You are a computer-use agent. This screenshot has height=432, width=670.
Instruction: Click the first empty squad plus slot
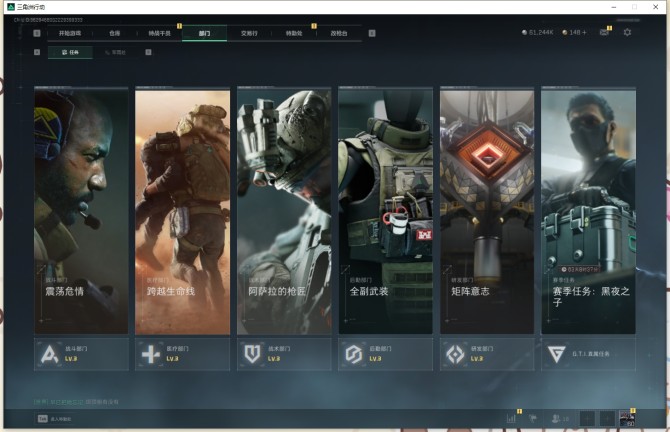point(588,419)
